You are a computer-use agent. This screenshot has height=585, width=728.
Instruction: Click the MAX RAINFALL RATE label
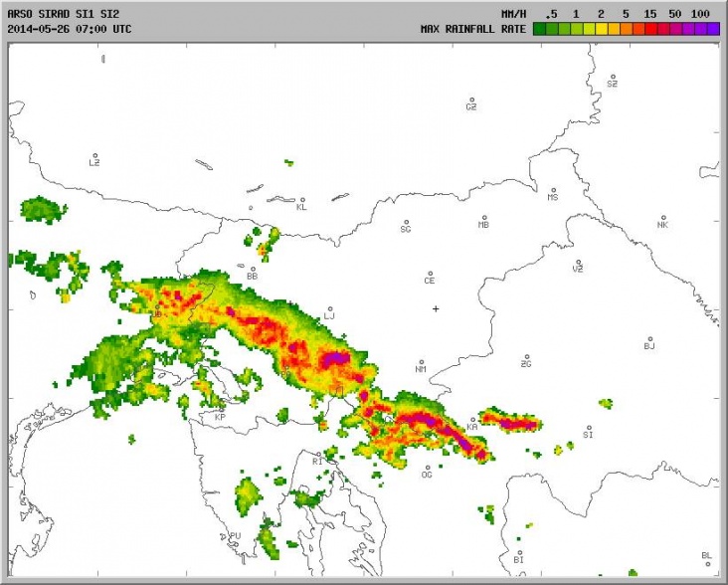[472, 29]
